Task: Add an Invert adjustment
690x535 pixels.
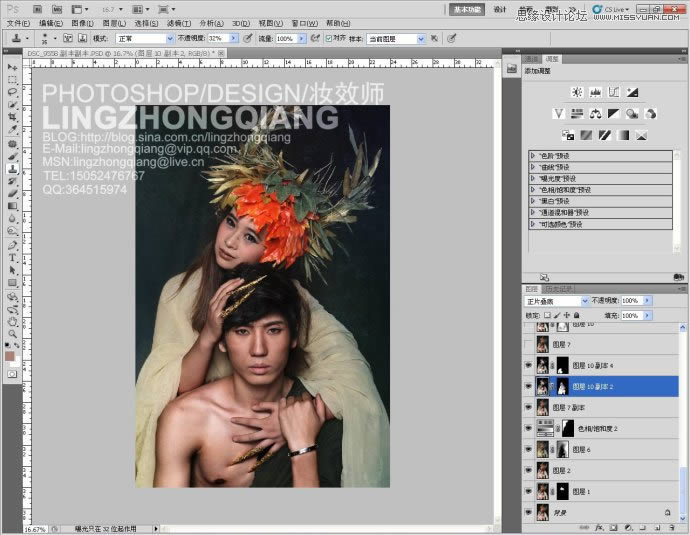Action: [568, 136]
